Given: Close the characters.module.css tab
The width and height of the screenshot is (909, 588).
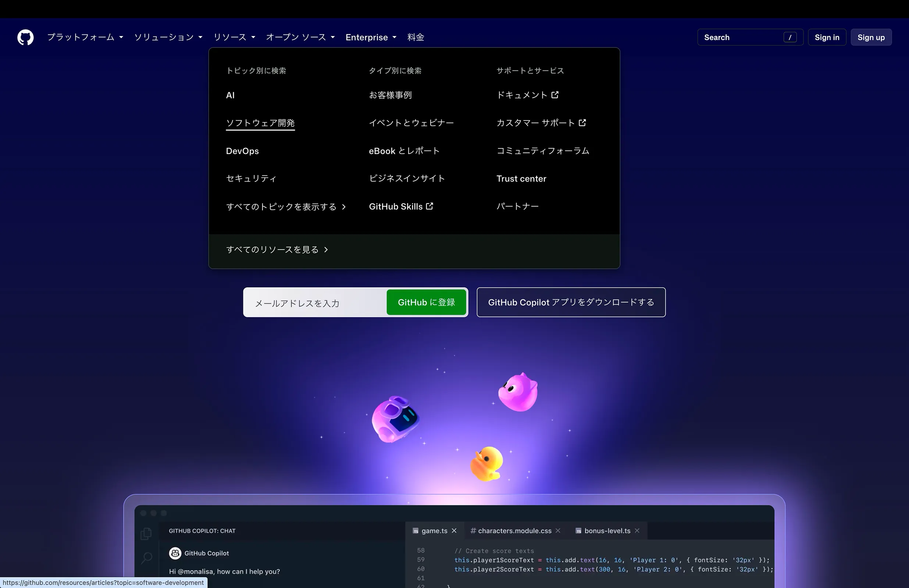Looking at the screenshot, I should click(x=558, y=531).
